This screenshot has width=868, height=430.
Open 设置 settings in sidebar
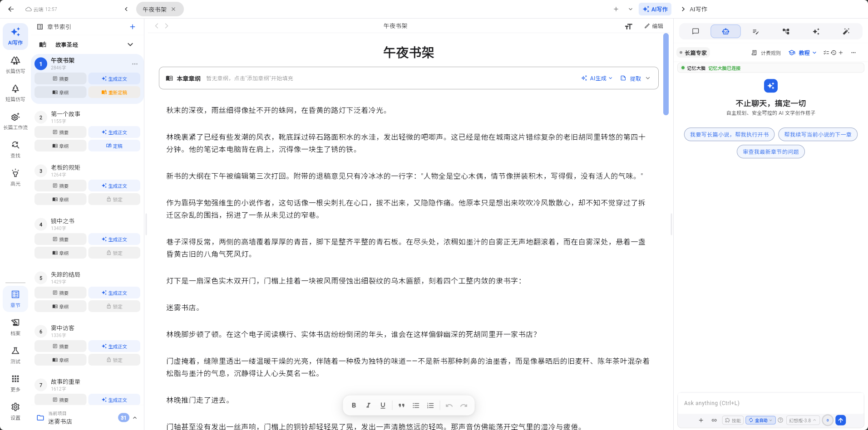click(15, 411)
